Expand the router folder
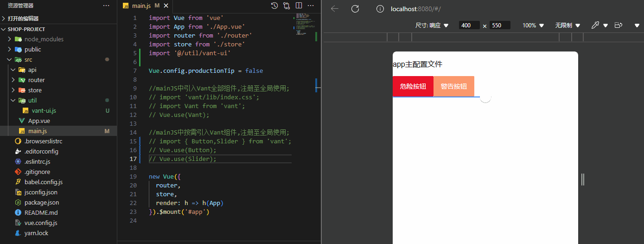644x244 pixels. point(58,80)
